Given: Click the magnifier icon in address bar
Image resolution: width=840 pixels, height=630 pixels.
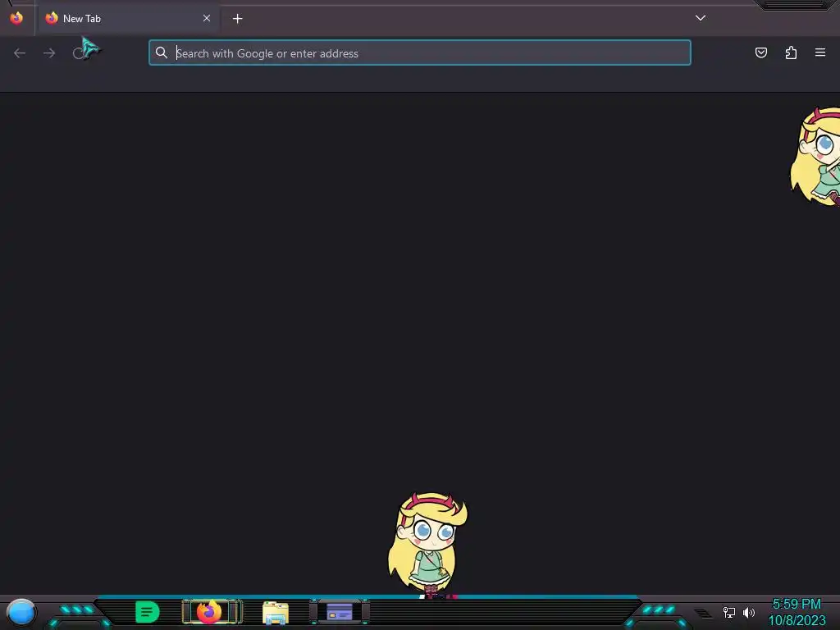Looking at the screenshot, I should [162, 52].
